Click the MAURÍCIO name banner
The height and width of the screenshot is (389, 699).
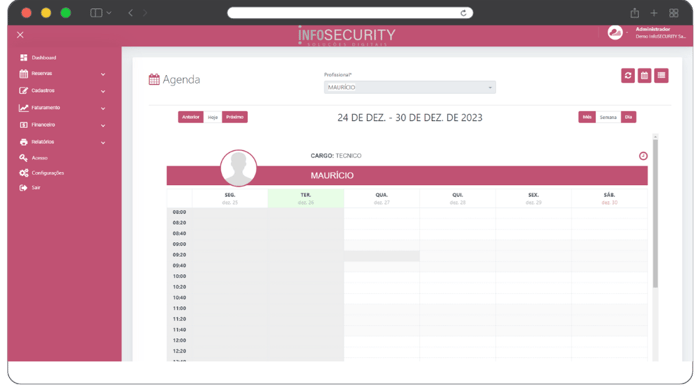407,176
